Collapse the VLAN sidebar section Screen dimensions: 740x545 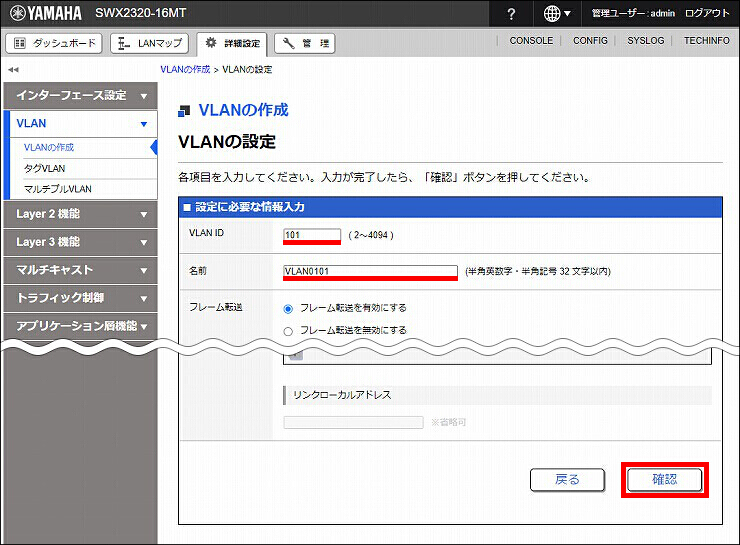click(x=80, y=124)
